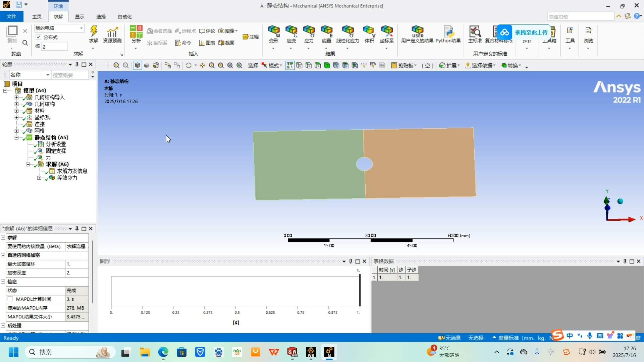Open SolidWorks from the taskbar
Screen dimensions: 644x362
point(292,352)
